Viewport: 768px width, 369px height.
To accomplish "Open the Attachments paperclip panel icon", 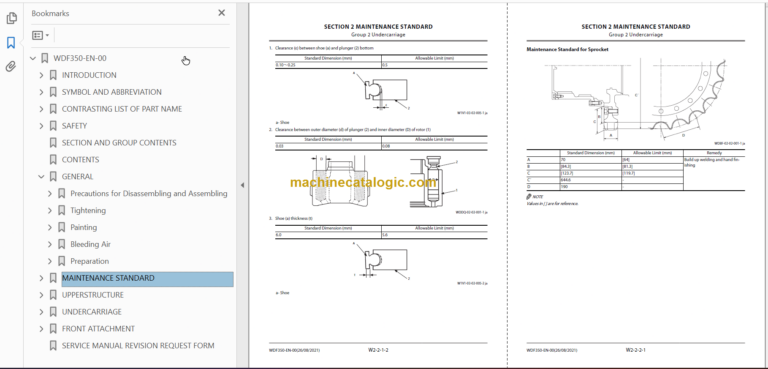I will coord(11,67).
